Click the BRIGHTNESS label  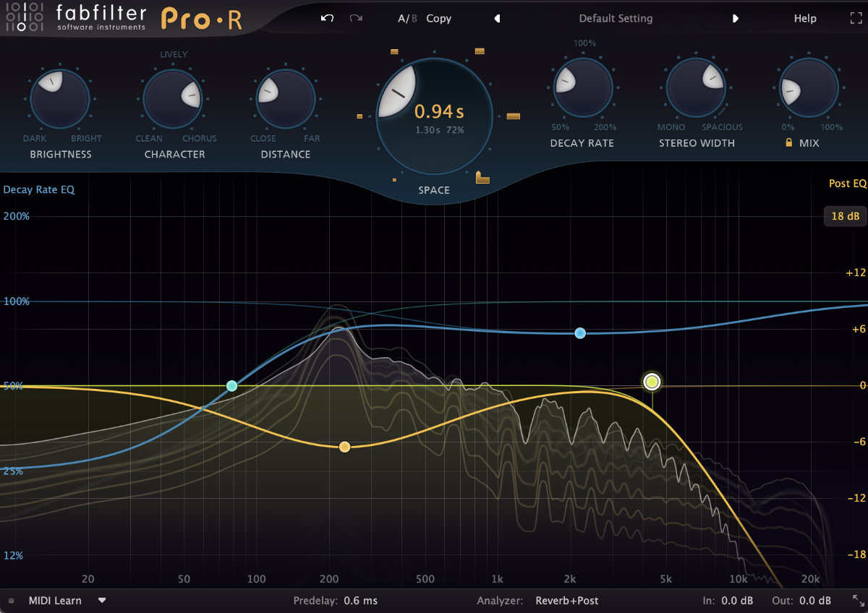point(61,154)
